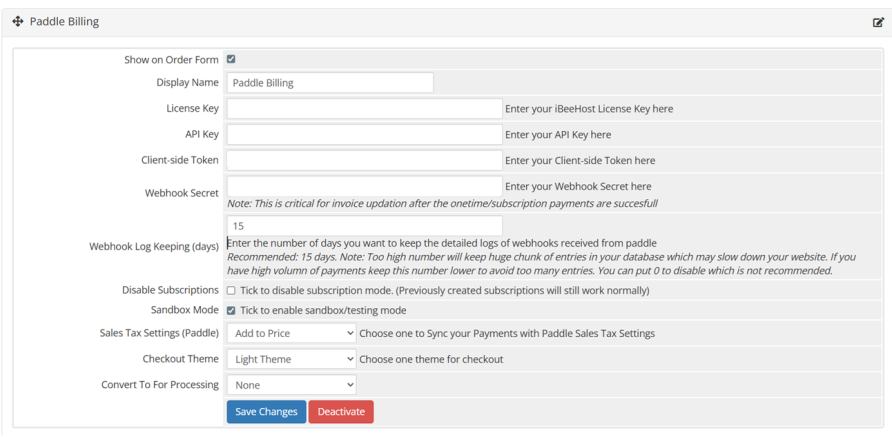Click the red Deactivate button
The height and width of the screenshot is (439, 892).
(x=341, y=412)
